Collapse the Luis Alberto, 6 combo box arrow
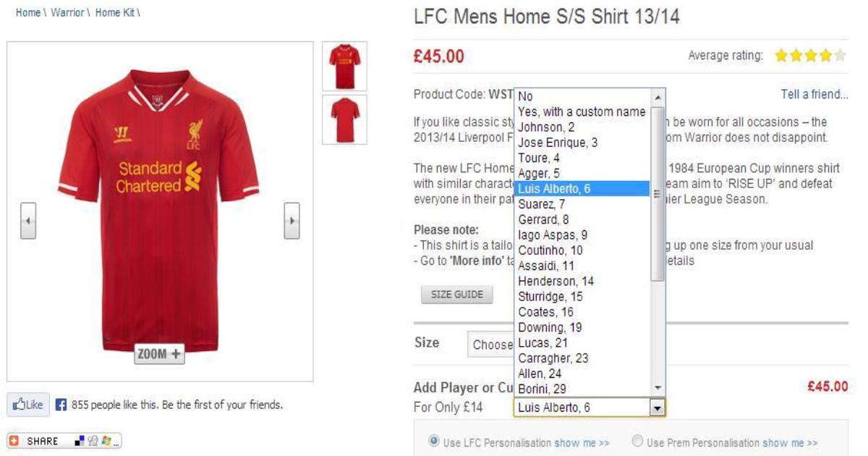868x456 pixels. point(657,408)
